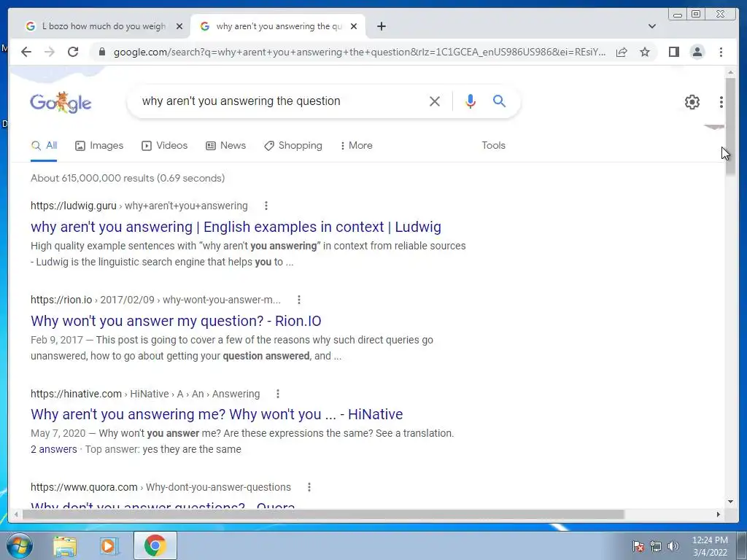Click in the Google search input field
747x560 pixels.
[281, 101]
